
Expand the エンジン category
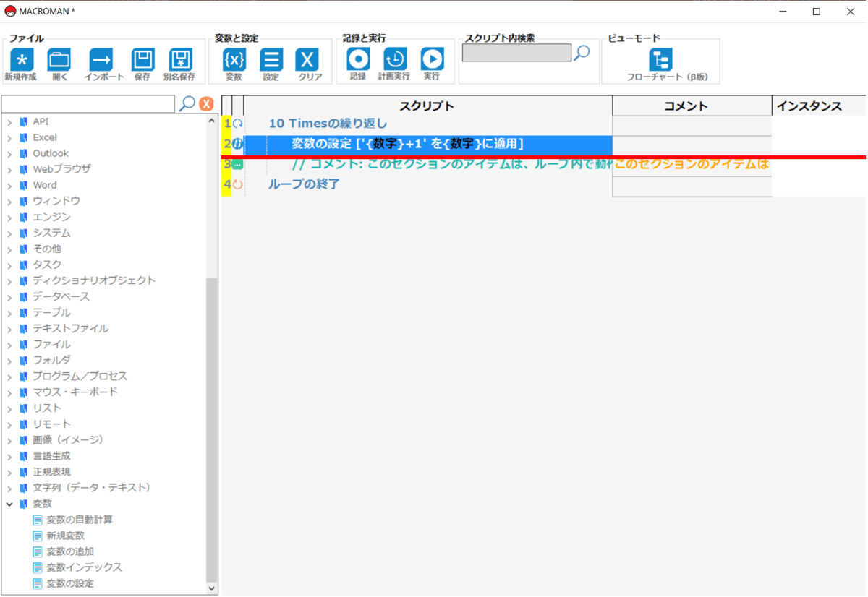tap(9, 218)
